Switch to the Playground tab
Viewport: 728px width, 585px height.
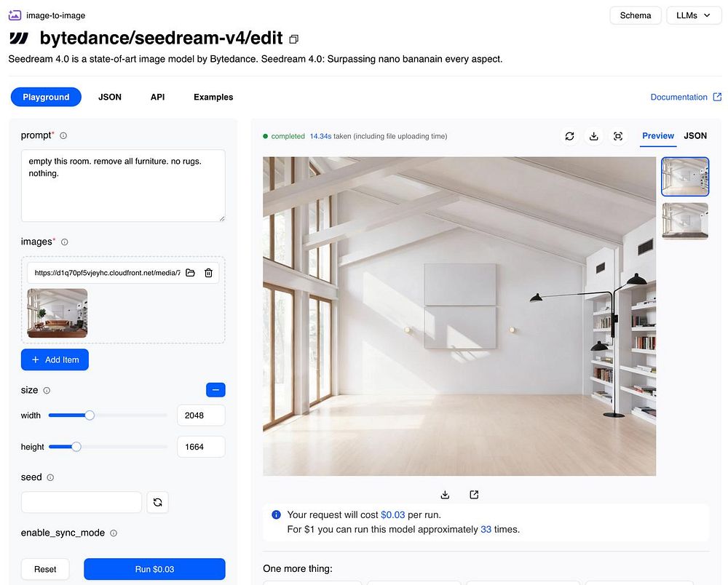pyautogui.click(x=46, y=97)
